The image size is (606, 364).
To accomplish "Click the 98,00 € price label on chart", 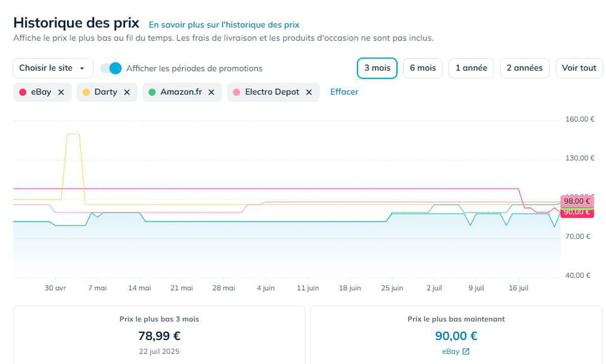I will [x=577, y=201].
